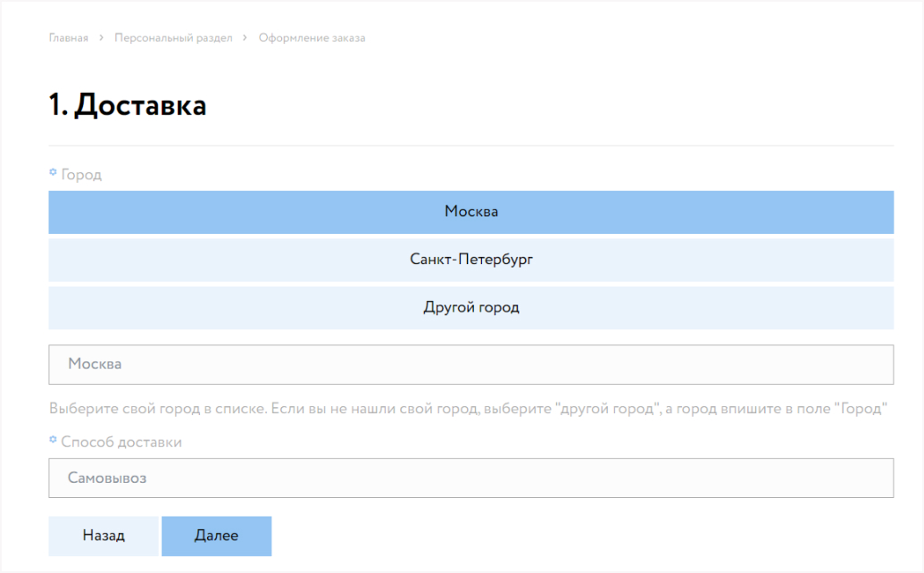
Task: Click the Главная breadcrumb link
Action: point(69,38)
